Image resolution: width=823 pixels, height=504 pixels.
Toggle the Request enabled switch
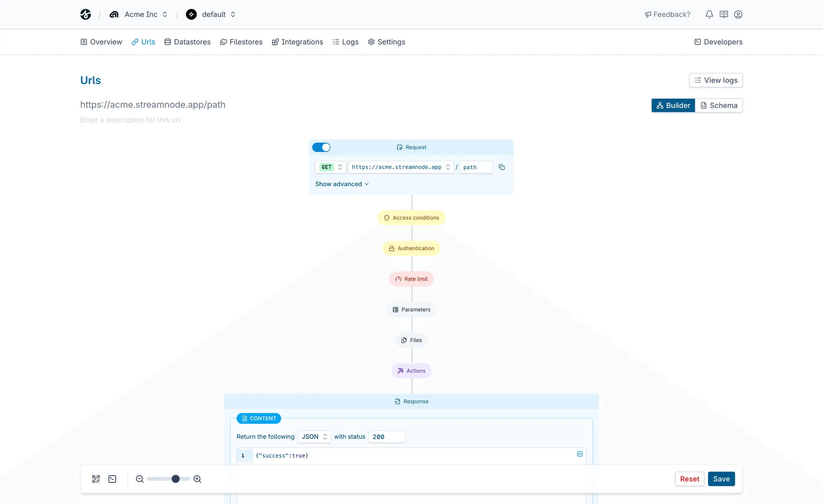click(321, 148)
